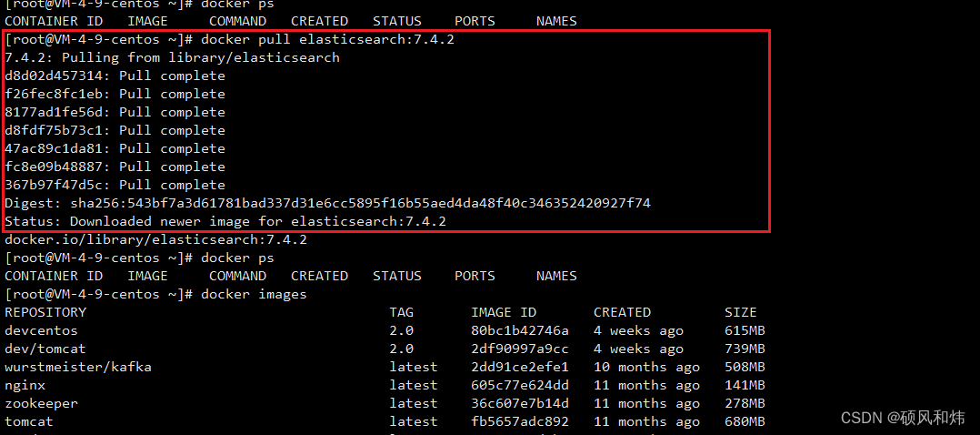Select the 'tomcat' repository tagged latest
The image size is (980, 435).
[29, 420]
